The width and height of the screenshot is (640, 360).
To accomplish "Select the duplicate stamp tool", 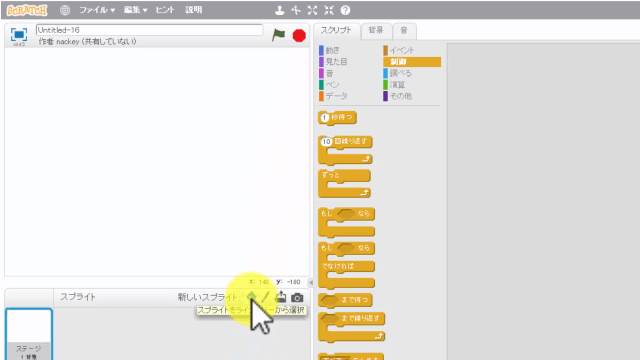I will pos(280,10).
